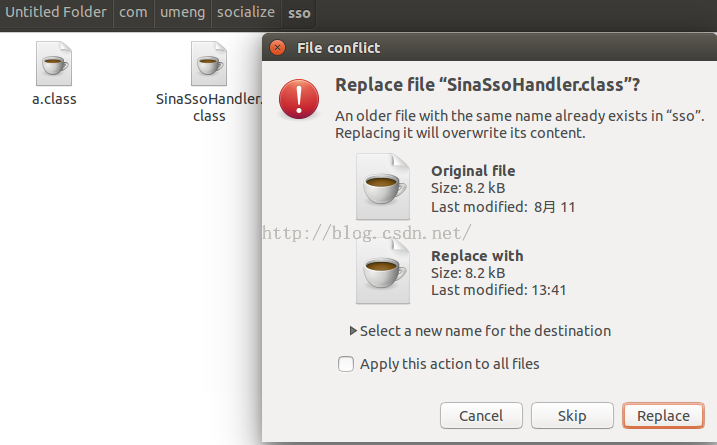Viewport: 717px width, 445px height.
Task: Expand Select a new name for the destination
Action: (x=480, y=331)
